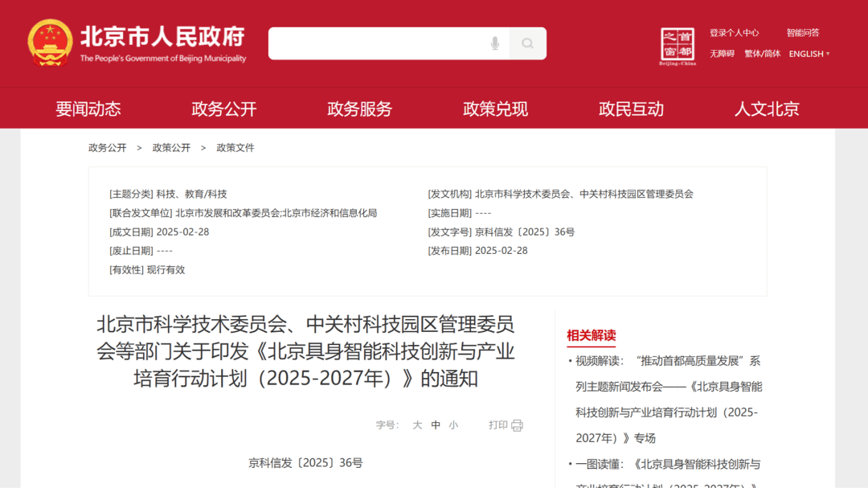Click the 发文字号 entry in metadata box
868x488 pixels.
coord(501,232)
